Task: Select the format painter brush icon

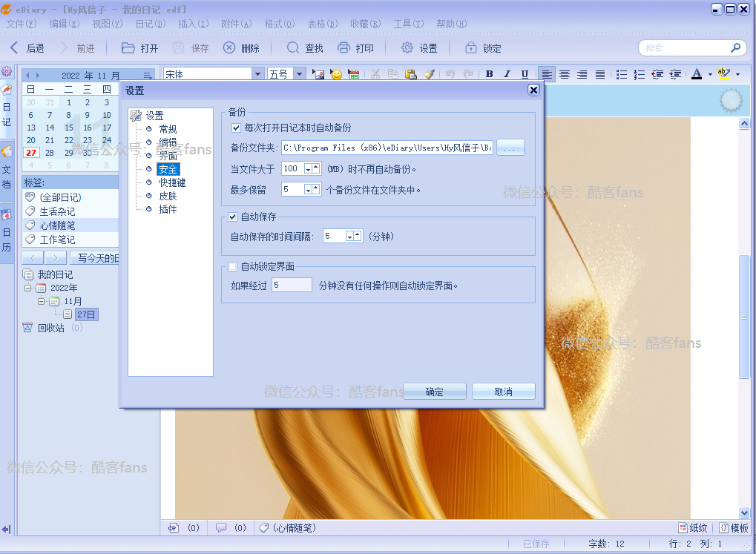Action: tap(429, 74)
